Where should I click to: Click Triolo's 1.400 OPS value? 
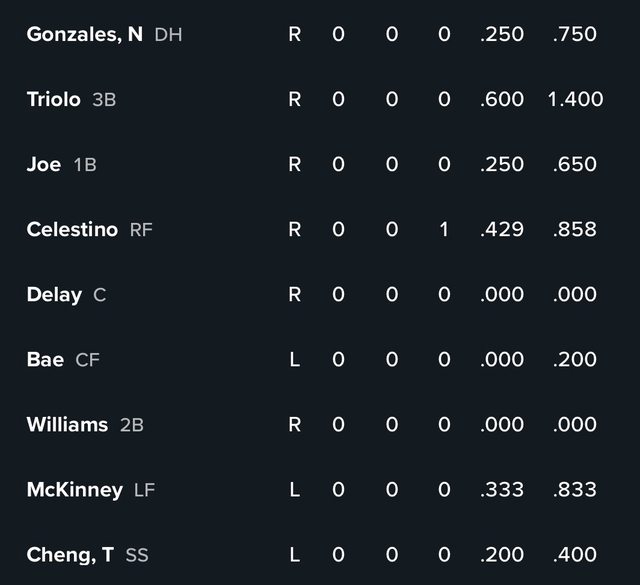coord(575,100)
